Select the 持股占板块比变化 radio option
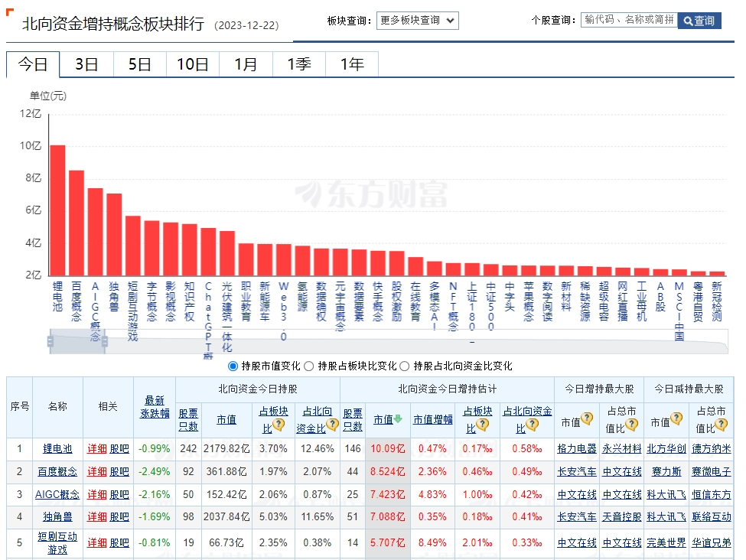Viewport: 746px width, 560px height. coord(309,366)
